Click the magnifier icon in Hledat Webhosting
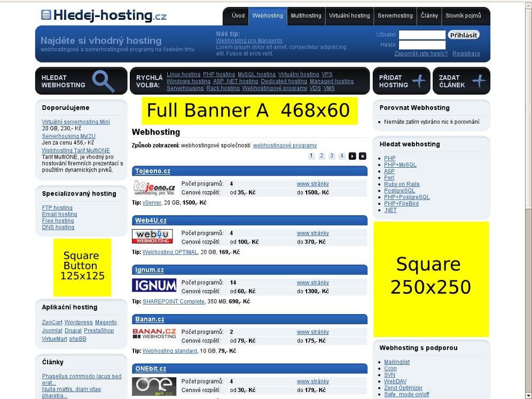The height and width of the screenshot is (399, 532). pos(104,81)
